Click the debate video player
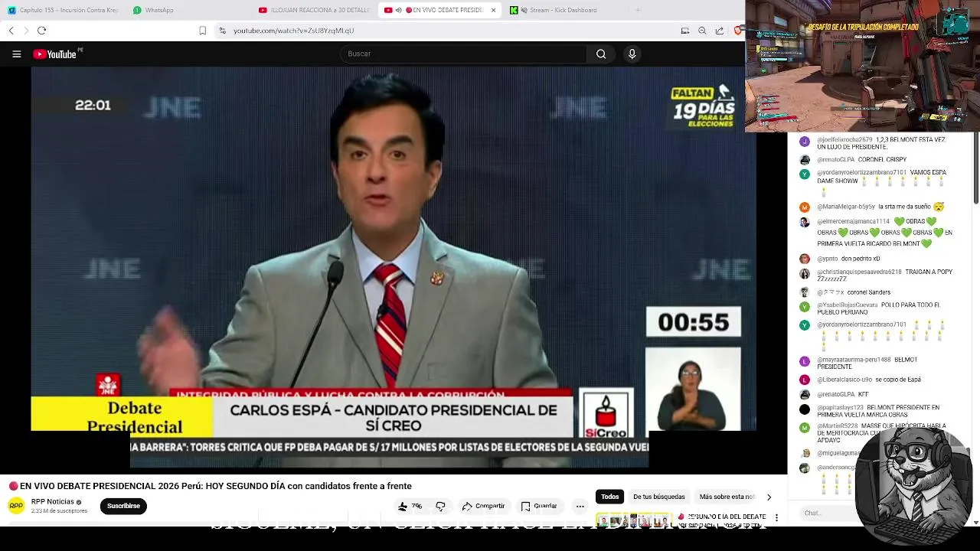Screen dimensions: 980x551 click(x=394, y=267)
